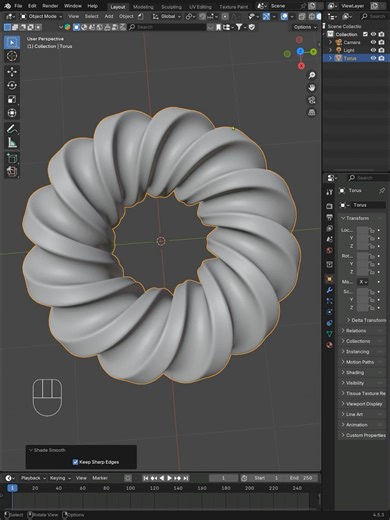Switch perspective/orthographic grid icon
This screenshot has width=390, height=520.
312,113
